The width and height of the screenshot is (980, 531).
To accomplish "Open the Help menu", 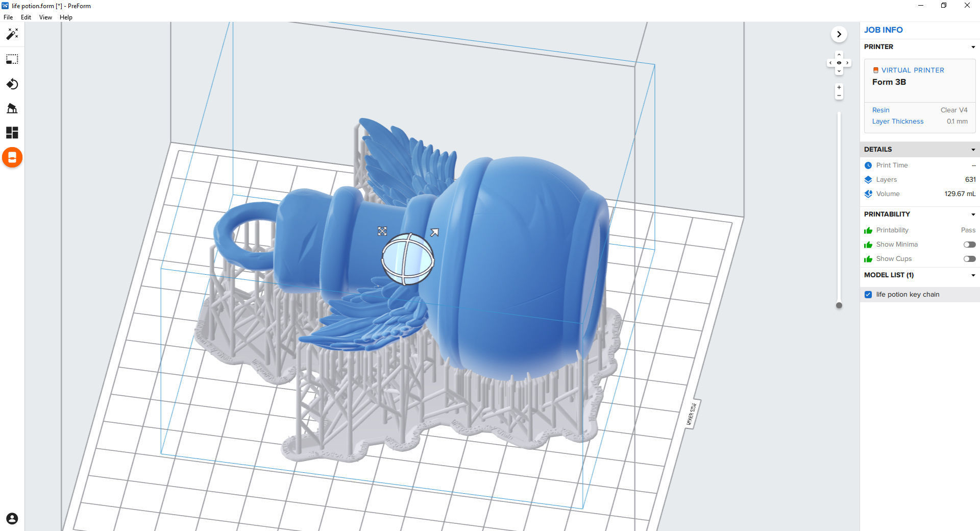I will pos(66,17).
